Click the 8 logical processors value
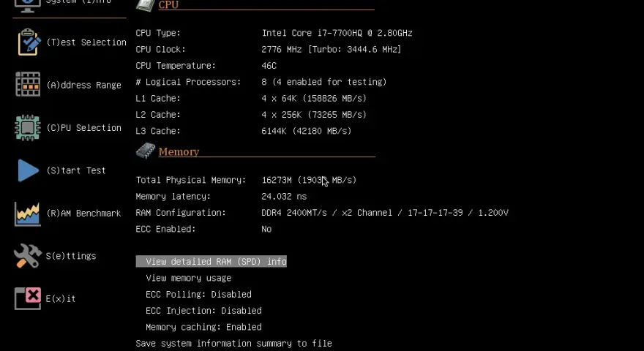 click(x=324, y=82)
